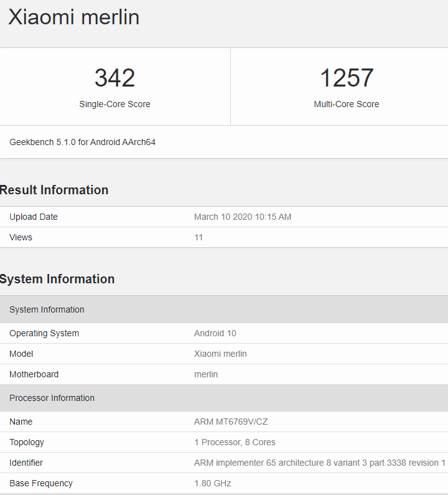Click the bold System Information heading
The height and width of the screenshot is (495, 448).
[x=57, y=279]
